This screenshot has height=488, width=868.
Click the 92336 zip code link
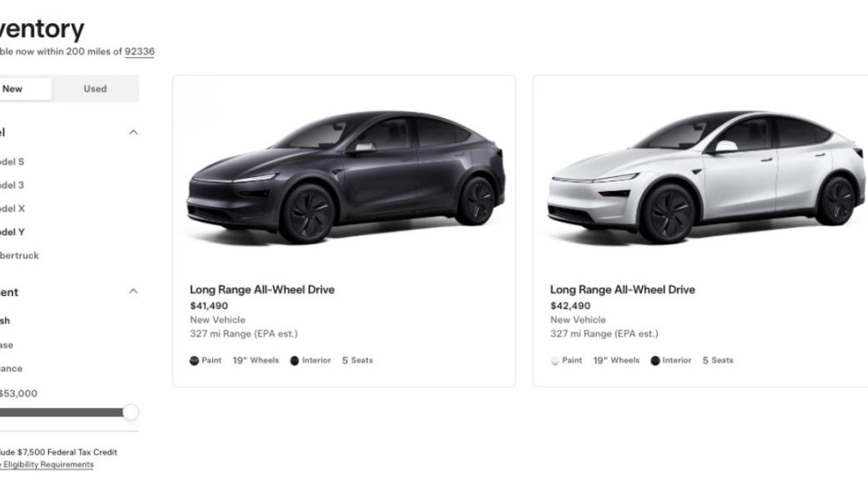pyautogui.click(x=140, y=52)
